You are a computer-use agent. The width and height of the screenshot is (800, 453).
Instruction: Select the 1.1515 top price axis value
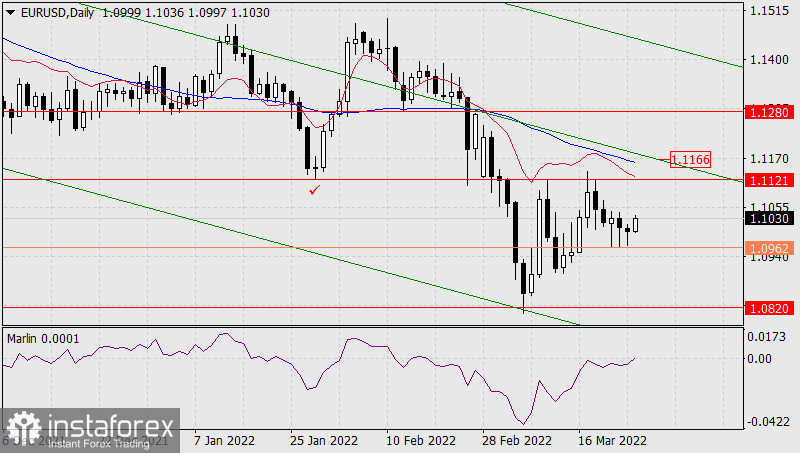[769, 11]
